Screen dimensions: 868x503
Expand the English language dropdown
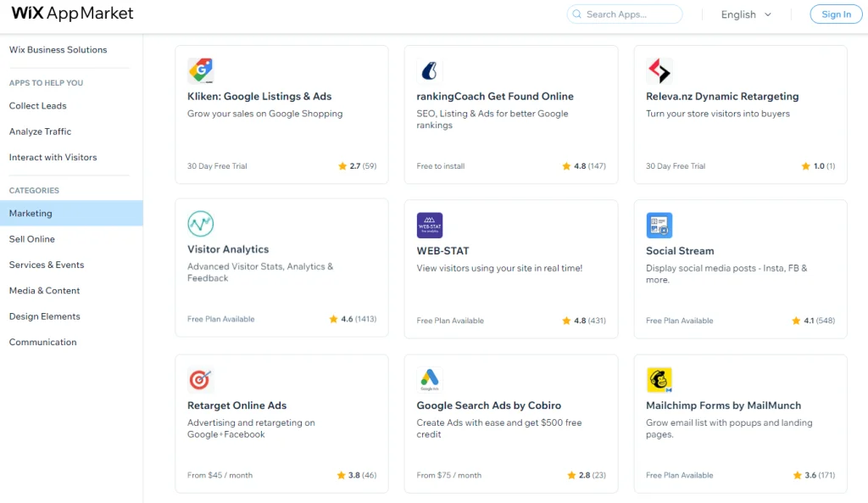[x=746, y=14]
